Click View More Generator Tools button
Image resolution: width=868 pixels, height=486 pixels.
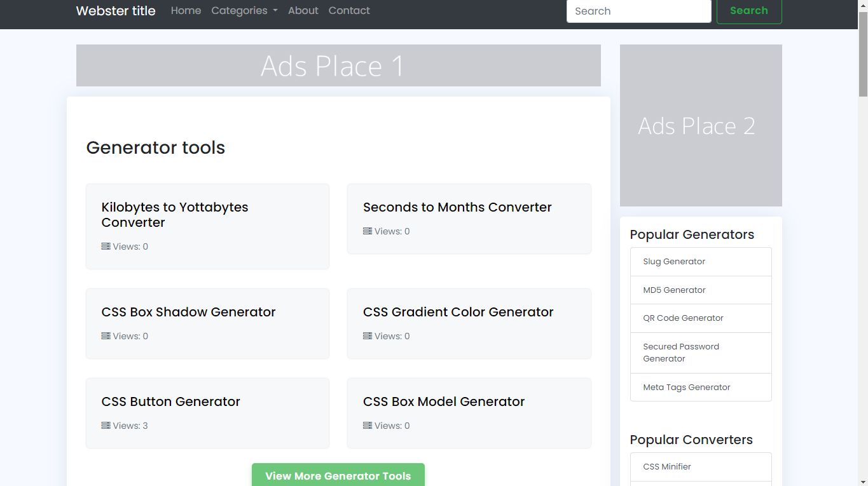pos(338,475)
